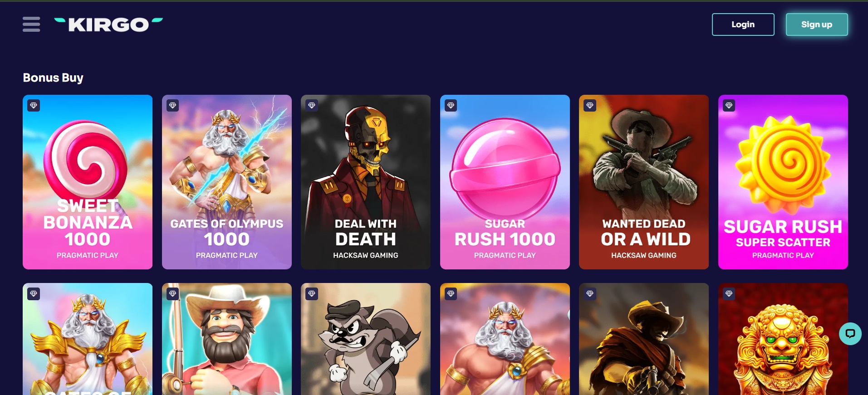Click diamond badge on Sugar Rush Super Scatter
Screen dimensions: 868x395
click(729, 106)
